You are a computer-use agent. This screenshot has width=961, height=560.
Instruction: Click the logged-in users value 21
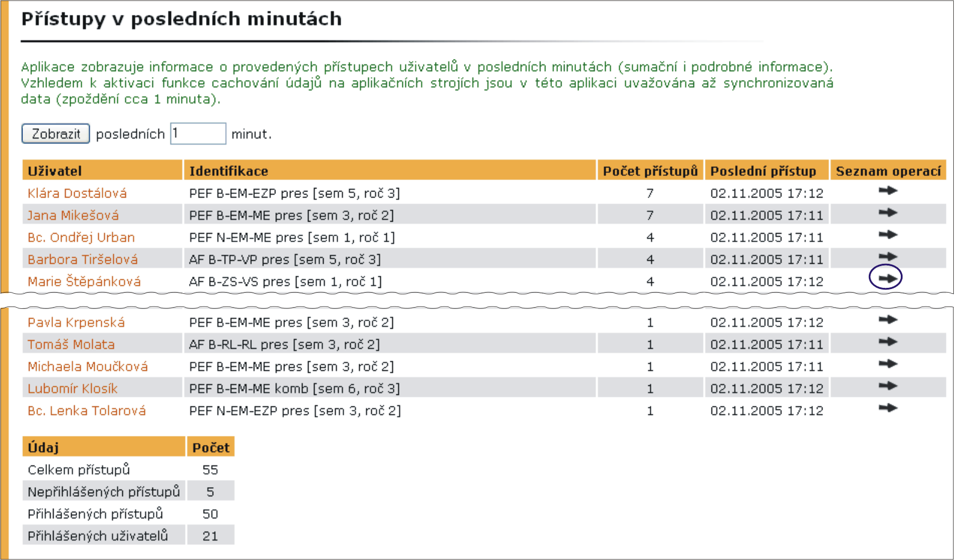(210, 537)
